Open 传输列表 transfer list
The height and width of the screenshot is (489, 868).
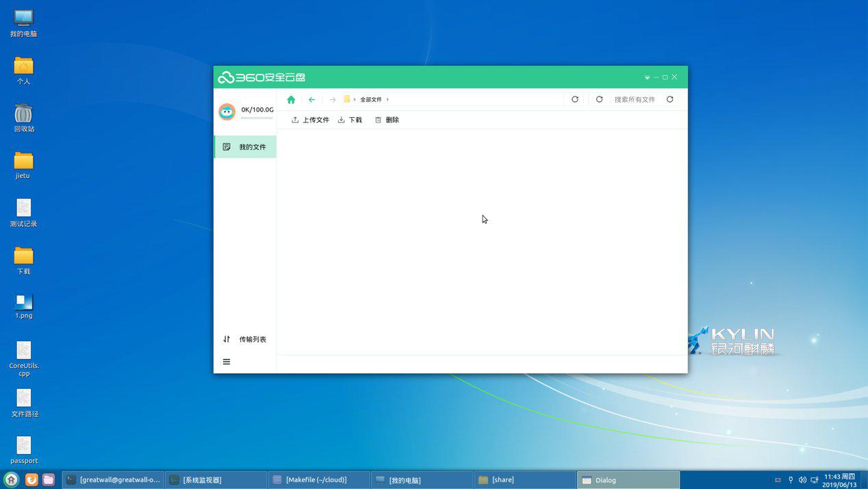(245, 339)
